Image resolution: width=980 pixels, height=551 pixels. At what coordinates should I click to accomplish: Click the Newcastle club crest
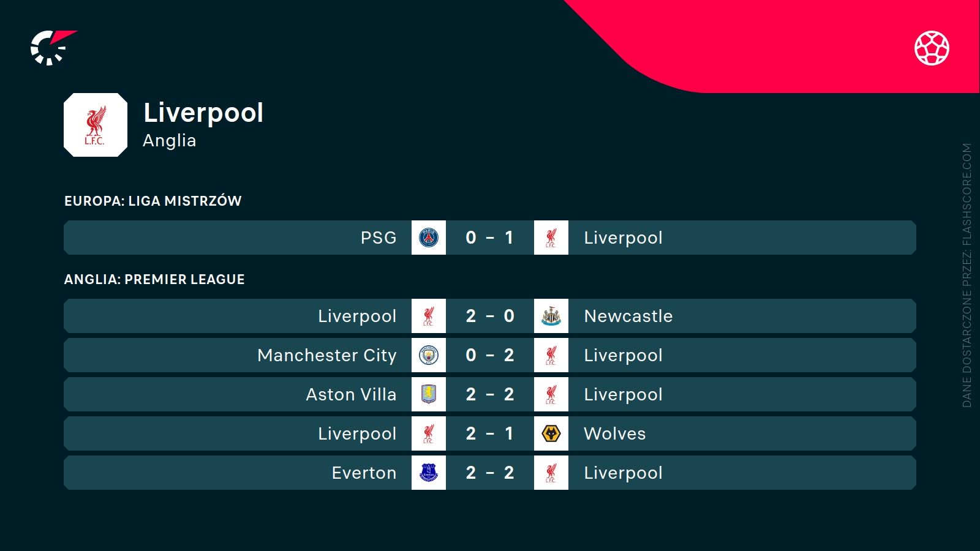551,316
